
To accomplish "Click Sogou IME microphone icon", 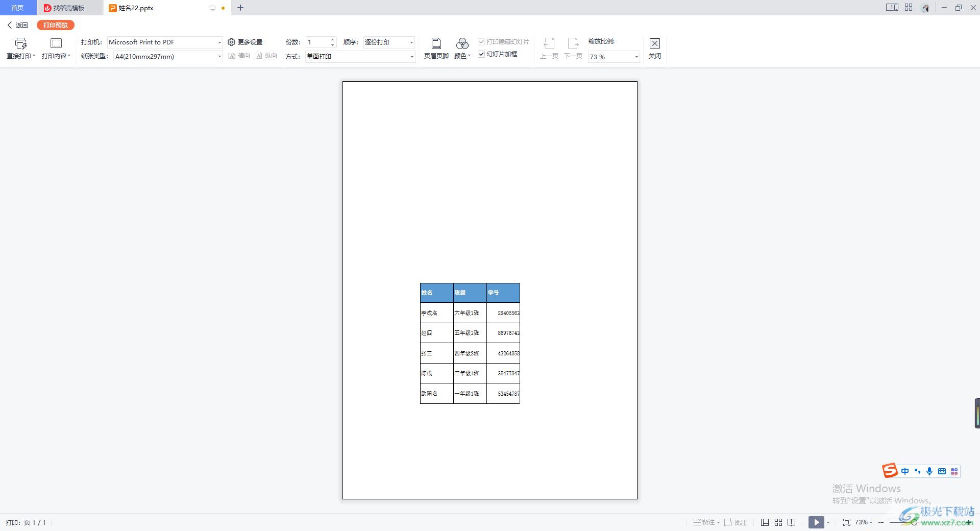I will (929, 471).
